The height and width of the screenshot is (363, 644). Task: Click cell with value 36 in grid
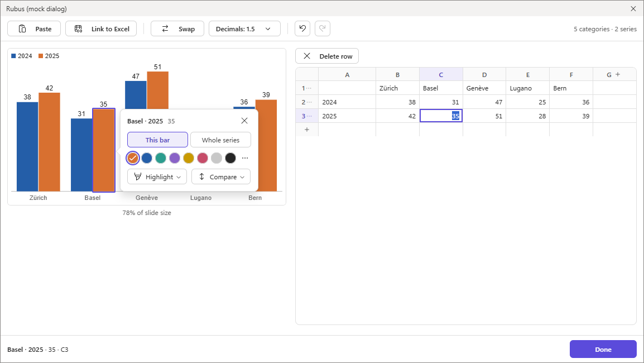tap(571, 102)
